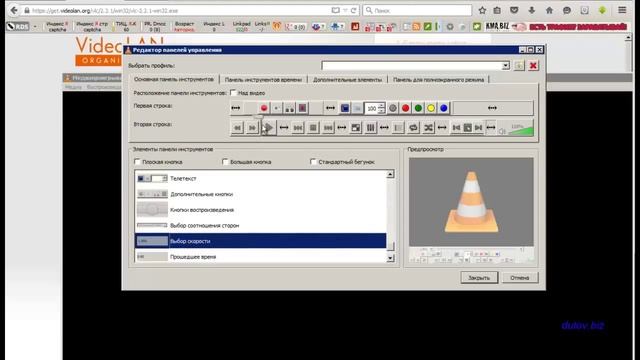This screenshot has width=640, height=360.
Task: Click the yellow teletext color button
Action: coord(431,108)
